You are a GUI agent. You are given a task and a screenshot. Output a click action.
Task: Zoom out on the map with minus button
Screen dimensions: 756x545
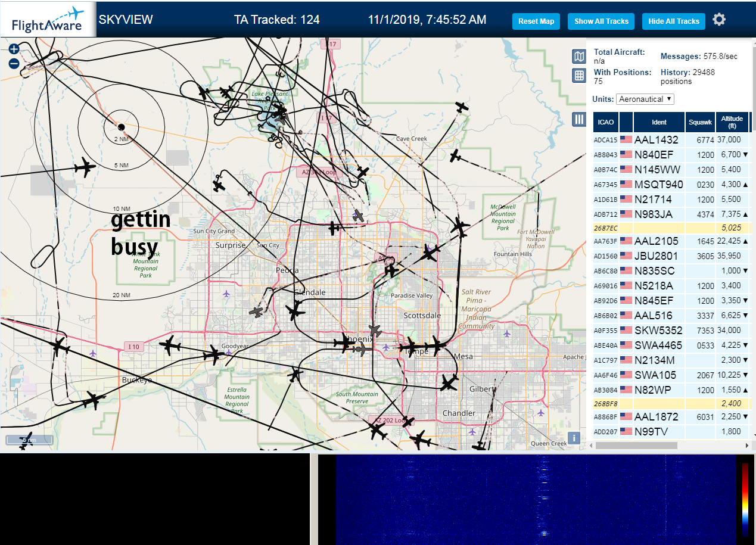tap(14, 63)
